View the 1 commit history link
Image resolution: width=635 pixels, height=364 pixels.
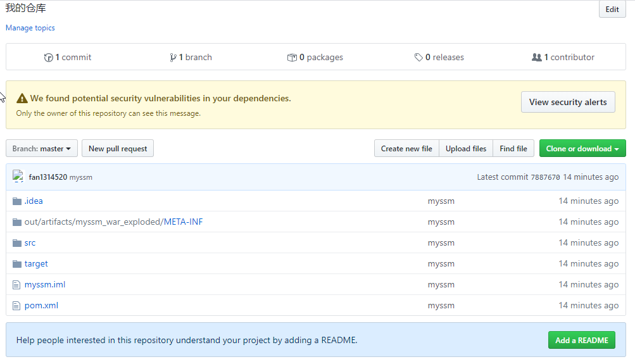click(68, 57)
